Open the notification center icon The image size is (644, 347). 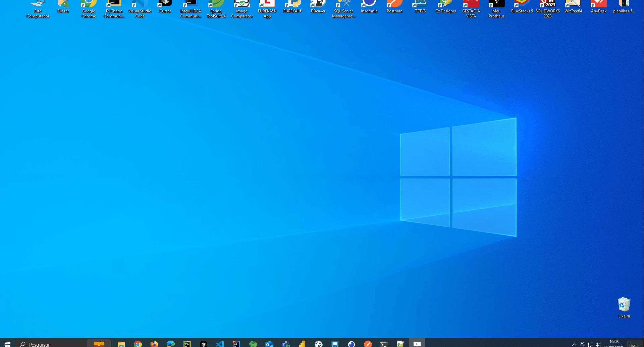coord(633,344)
